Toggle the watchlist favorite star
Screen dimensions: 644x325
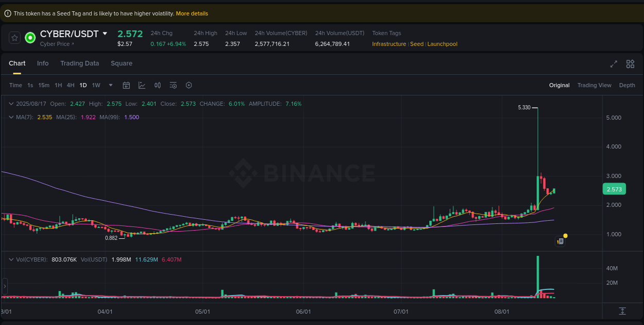pyautogui.click(x=14, y=38)
